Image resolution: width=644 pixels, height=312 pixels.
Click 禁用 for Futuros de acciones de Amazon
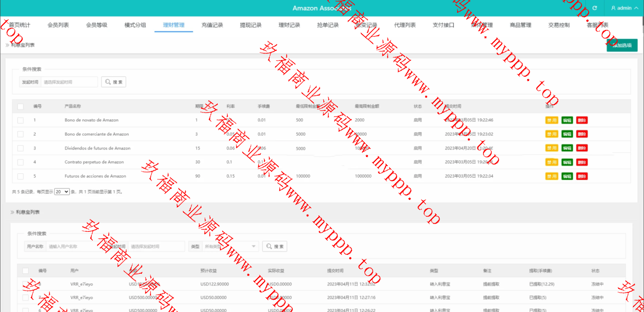click(x=552, y=176)
